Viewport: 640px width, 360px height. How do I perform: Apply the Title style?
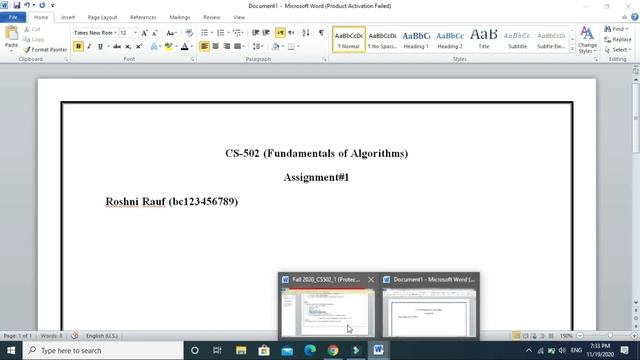[484, 39]
